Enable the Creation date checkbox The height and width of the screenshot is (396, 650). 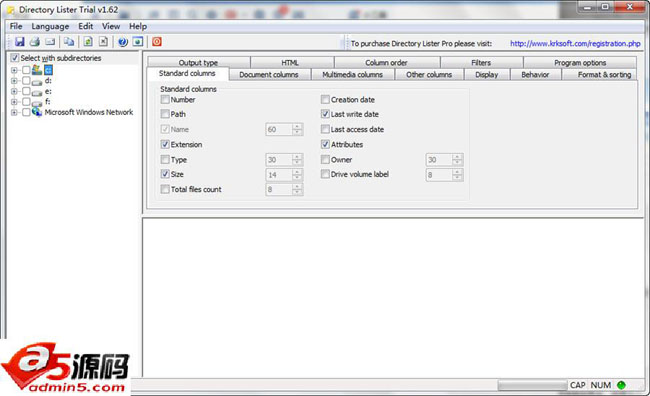tap(325, 100)
